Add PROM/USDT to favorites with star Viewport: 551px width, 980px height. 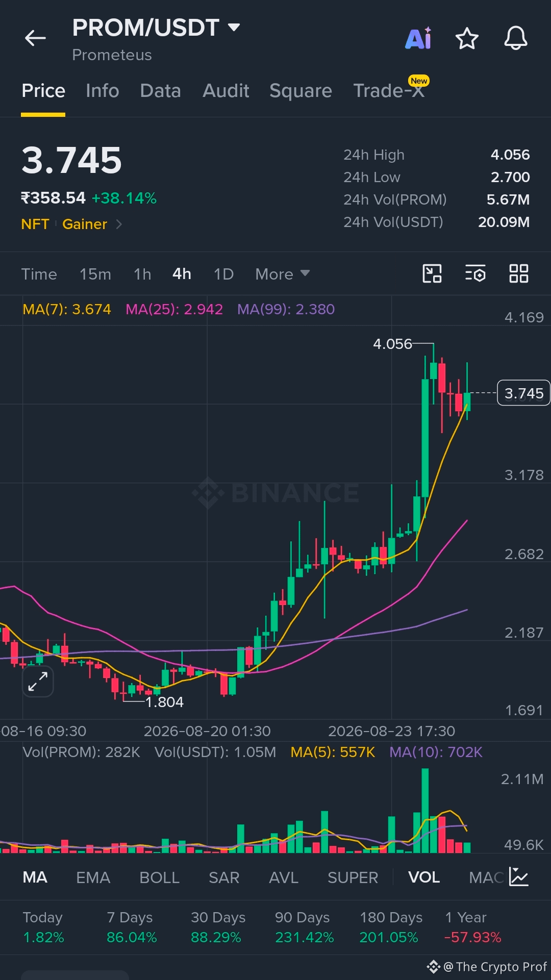tap(467, 39)
